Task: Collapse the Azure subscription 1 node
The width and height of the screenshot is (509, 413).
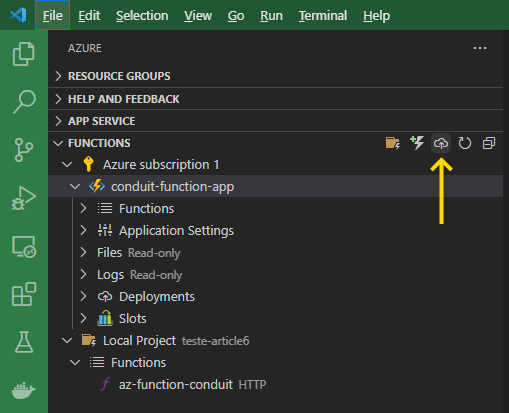Action: point(67,165)
